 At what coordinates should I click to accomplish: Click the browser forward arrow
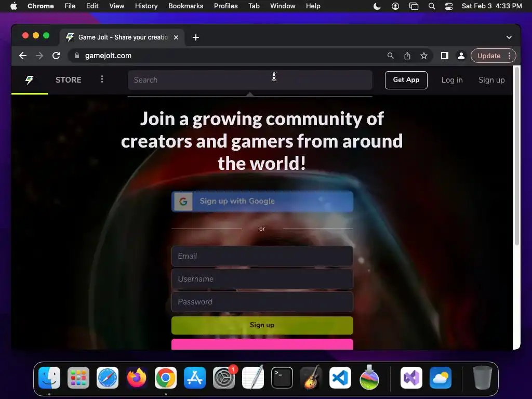point(39,56)
